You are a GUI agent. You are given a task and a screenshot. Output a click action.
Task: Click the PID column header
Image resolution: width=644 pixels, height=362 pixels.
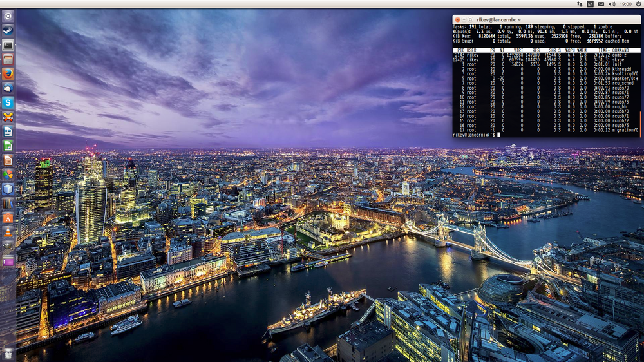click(460, 50)
